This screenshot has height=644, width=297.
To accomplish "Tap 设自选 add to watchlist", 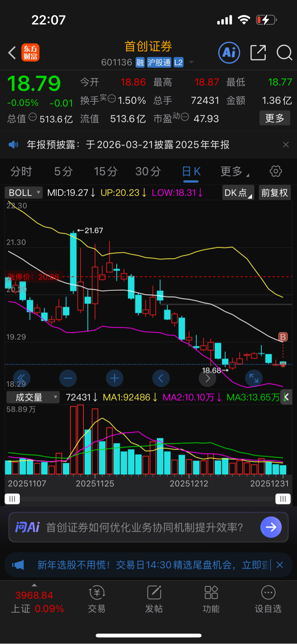I will pyautogui.click(x=268, y=599).
